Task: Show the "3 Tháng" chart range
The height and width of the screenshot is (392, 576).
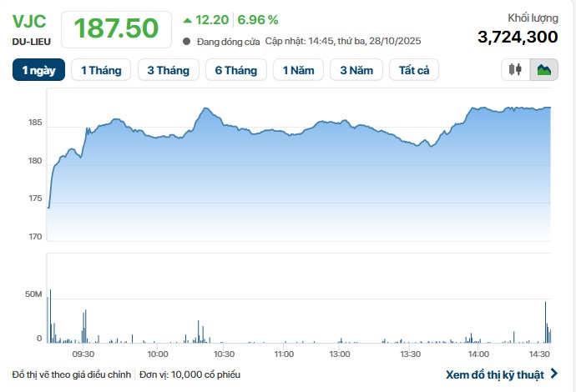Action: tap(169, 70)
